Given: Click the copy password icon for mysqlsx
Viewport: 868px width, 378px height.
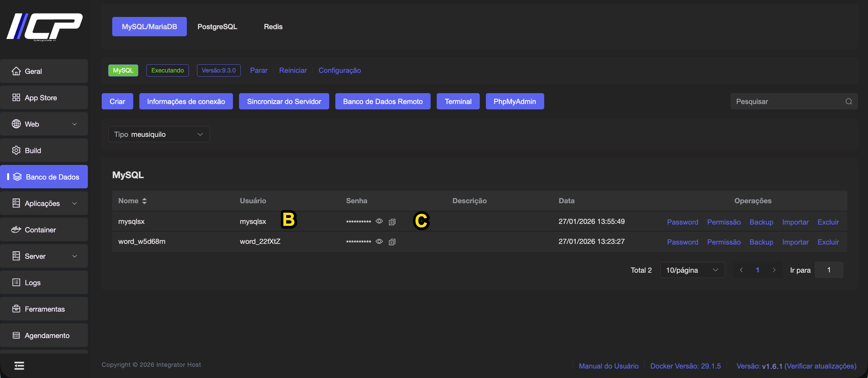Looking at the screenshot, I should 392,222.
